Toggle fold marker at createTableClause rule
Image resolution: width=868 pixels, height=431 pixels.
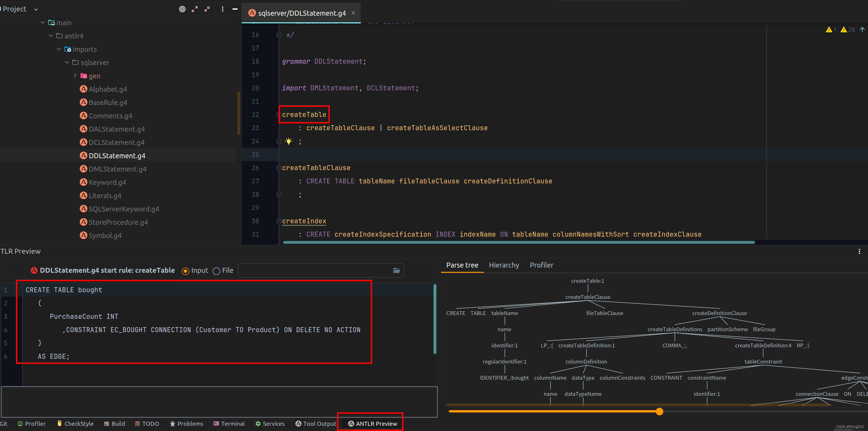(x=279, y=168)
